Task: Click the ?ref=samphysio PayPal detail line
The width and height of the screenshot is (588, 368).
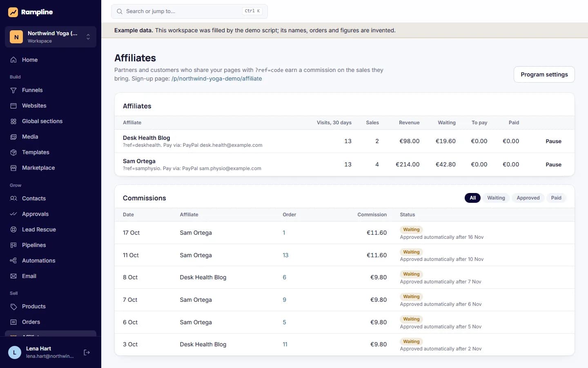Action: click(192, 168)
